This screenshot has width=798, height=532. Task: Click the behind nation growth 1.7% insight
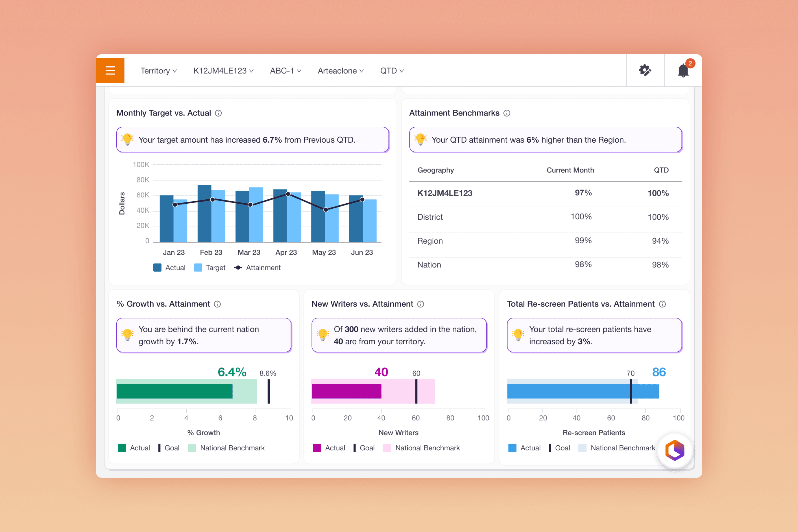pyautogui.click(x=204, y=335)
